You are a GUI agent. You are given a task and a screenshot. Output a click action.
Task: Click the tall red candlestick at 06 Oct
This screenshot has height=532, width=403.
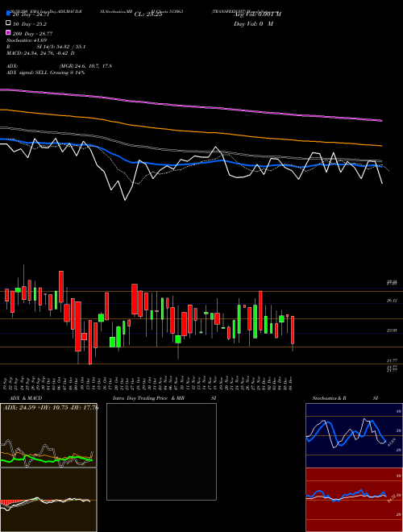pyautogui.click(x=61, y=287)
